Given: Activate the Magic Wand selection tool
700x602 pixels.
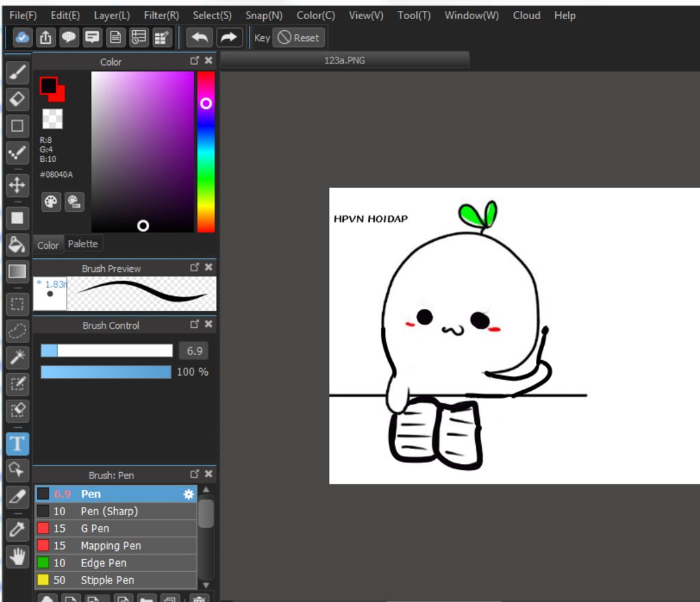Looking at the screenshot, I should tap(18, 356).
